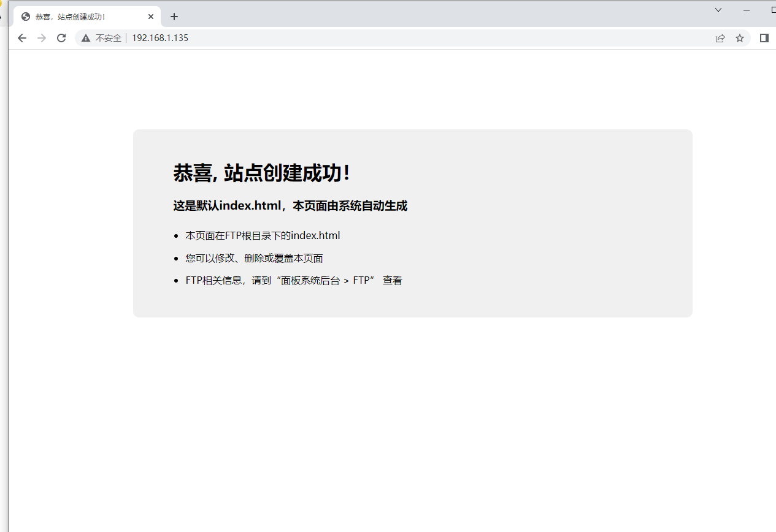Open the browser side panel
This screenshot has width=776, height=532.
764,38
